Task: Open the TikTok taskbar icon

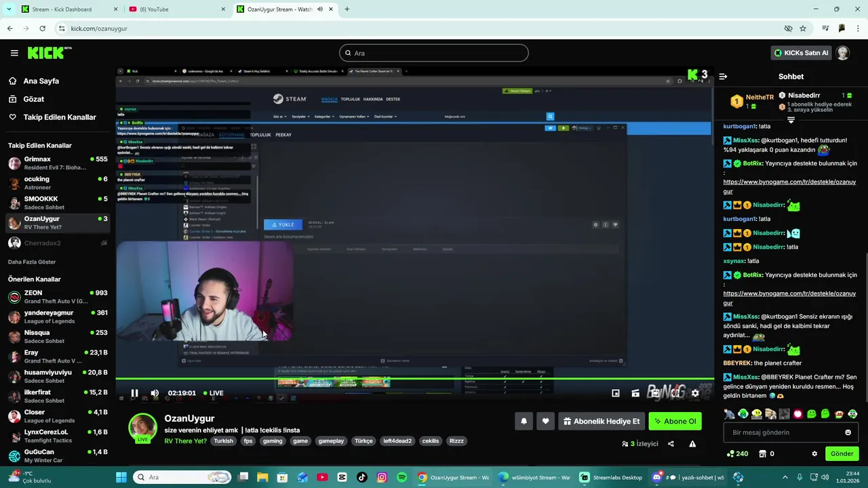Action: coord(361,477)
